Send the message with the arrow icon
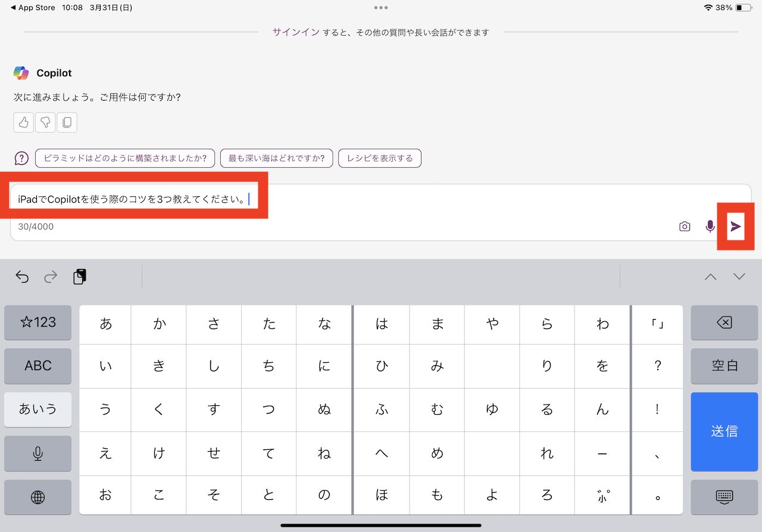The width and height of the screenshot is (762, 532). [736, 226]
